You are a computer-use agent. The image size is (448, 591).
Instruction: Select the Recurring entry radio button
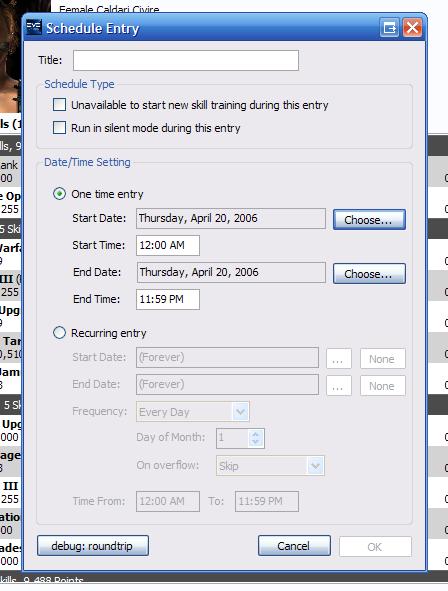[x=60, y=333]
